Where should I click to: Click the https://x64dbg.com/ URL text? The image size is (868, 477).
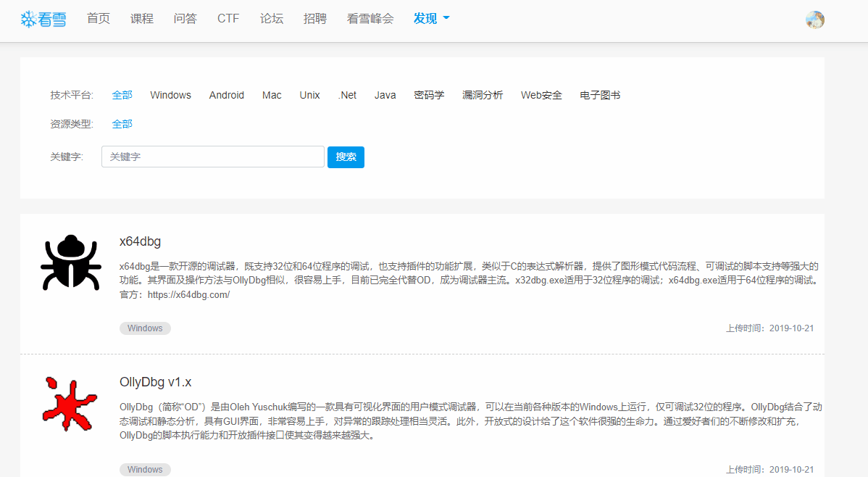tap(189, 295)
